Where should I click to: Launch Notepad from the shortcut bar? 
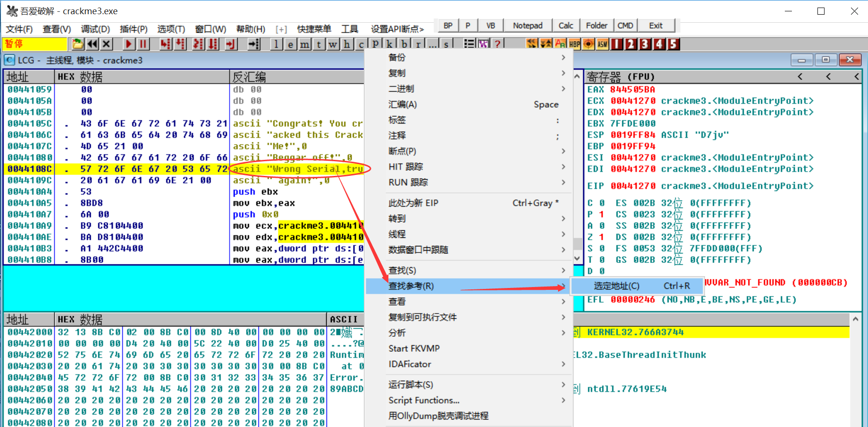point(528,26)
